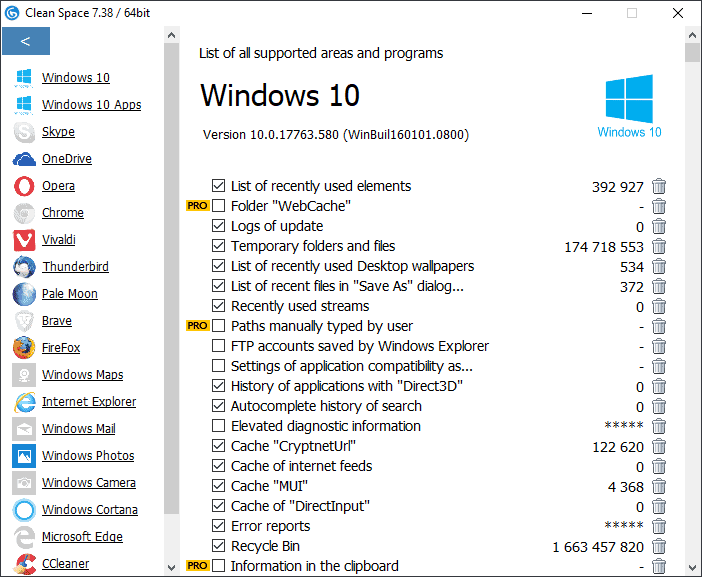Uncheck Recently used streams
Viewport: 702px width, 577px height.
coord(218,306)
